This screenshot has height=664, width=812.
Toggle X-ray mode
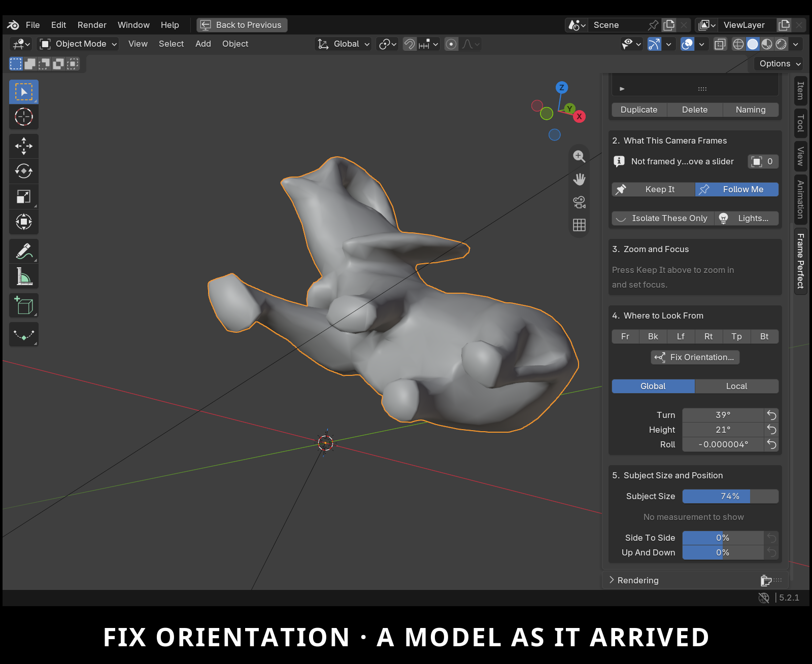click(x=720, y=44)
